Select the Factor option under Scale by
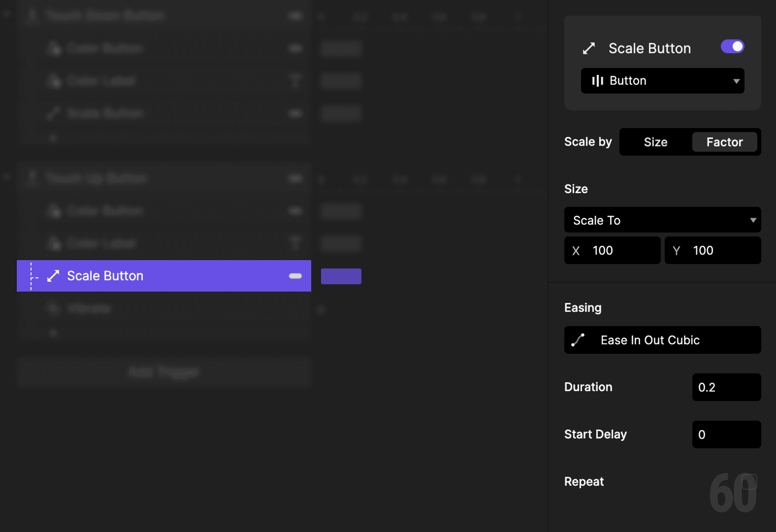 point(725,142)
